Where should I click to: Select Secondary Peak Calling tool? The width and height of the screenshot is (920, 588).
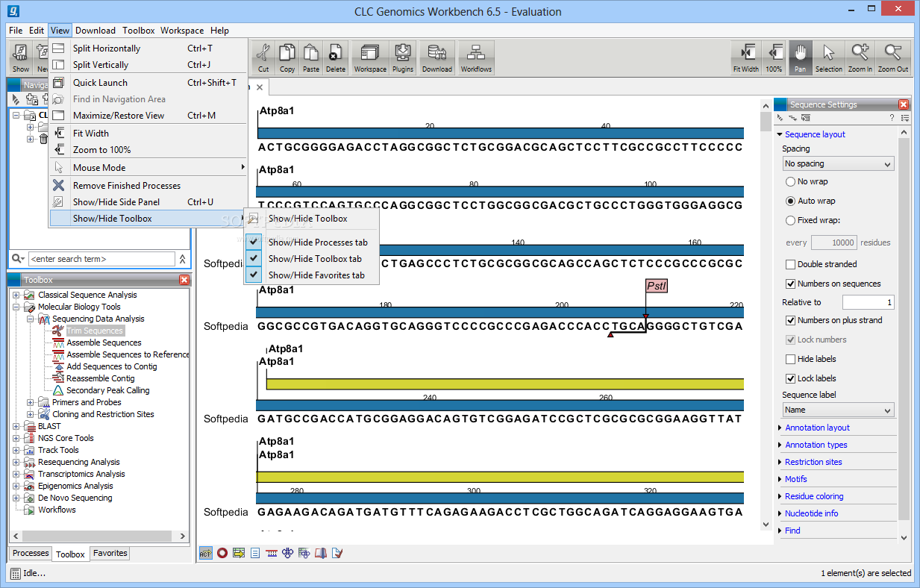(107, 390)
